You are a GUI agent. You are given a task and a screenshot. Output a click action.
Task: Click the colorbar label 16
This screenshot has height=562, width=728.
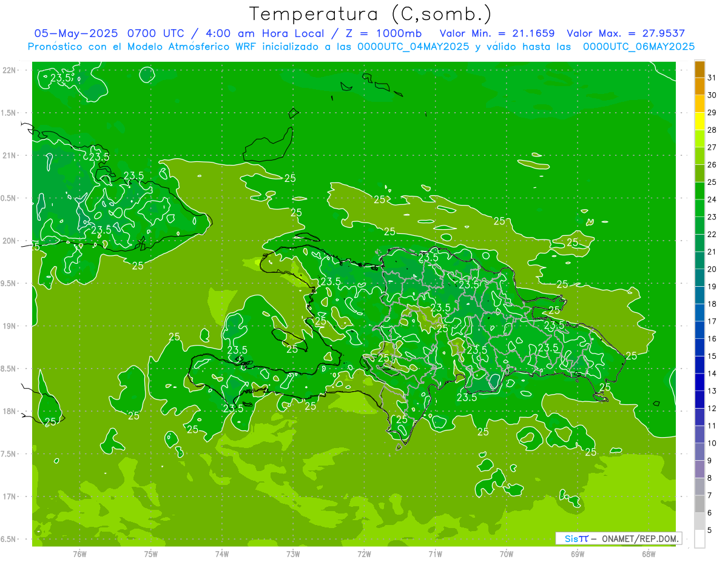[x=712, y=339]
